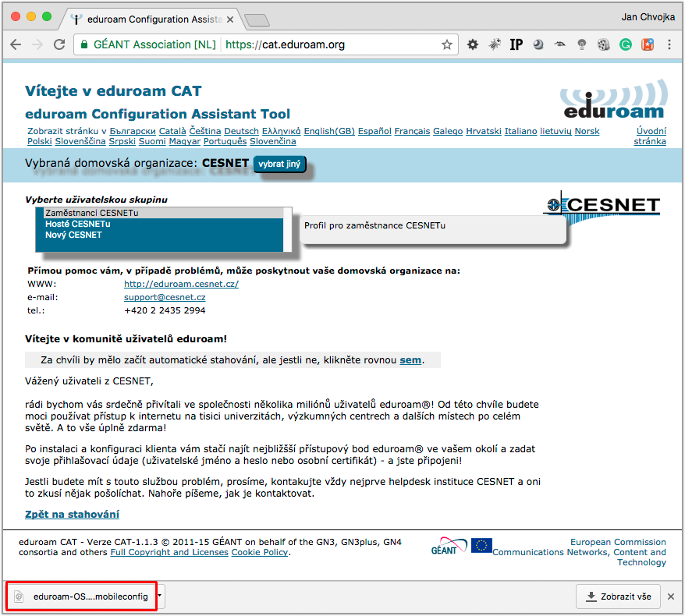This screenshot has height=616, width=685.
Task: Switch page language to English(GB)
Action: coord(329,132)
